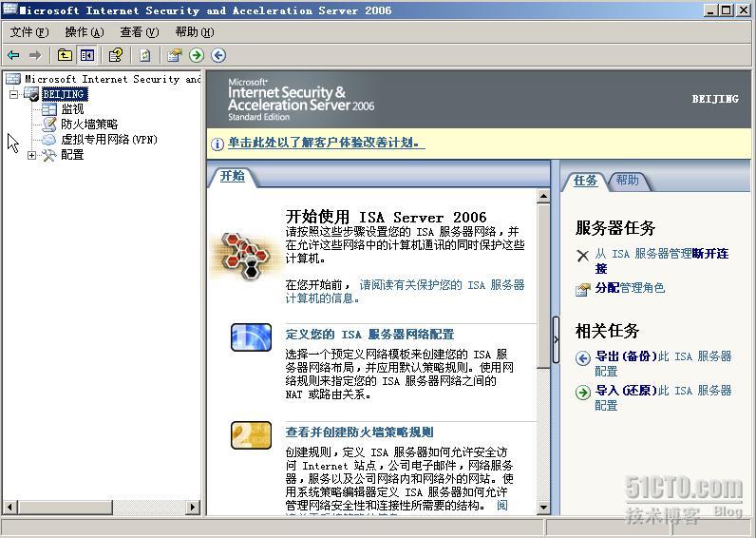
Task: Select 虚拟专用网络(VPN) in console tree
Action: [109, 140]
